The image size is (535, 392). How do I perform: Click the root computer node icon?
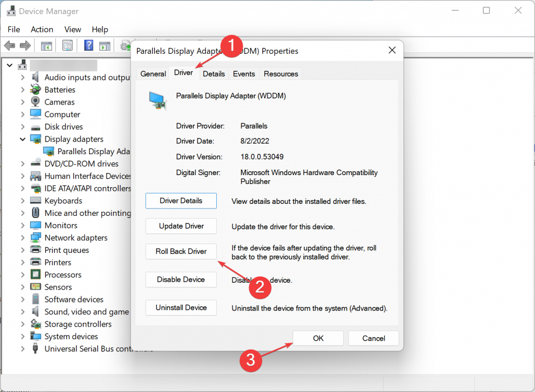point(22,64)
